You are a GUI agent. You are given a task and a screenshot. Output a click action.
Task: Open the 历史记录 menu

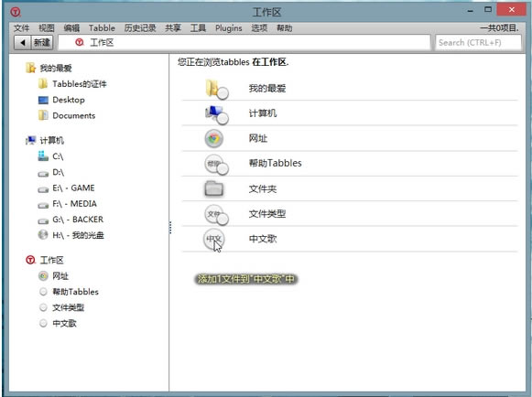click(x=140, y=28)
